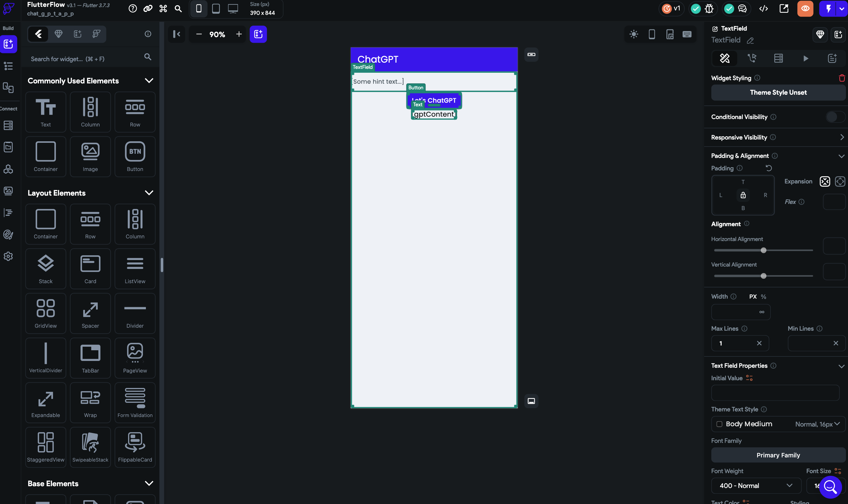Switch to the Actions tab in properties
The width and height of the screenshot is (848, 504).
pyautogui.click(x=752, y=58)
